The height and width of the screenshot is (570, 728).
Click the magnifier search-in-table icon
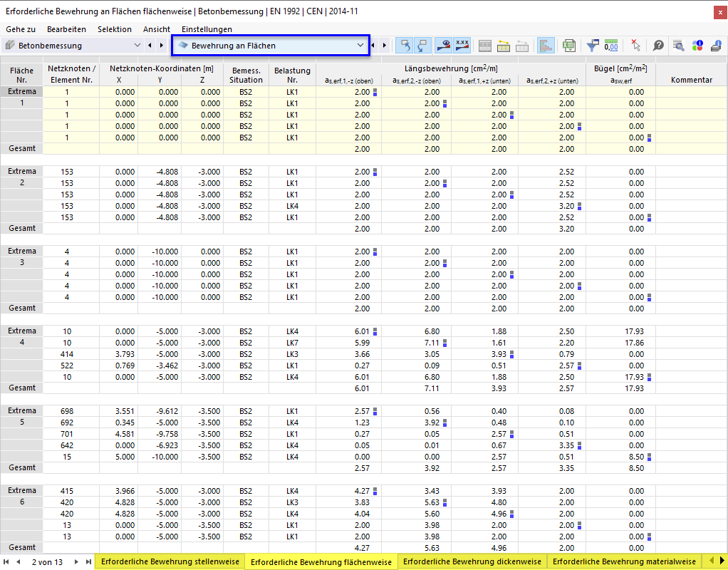(x=678, y=46)
